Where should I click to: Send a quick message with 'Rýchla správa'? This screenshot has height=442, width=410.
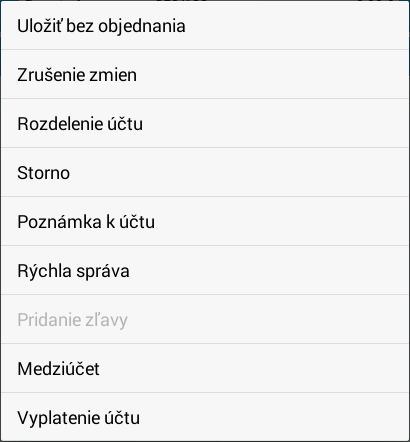coord(205,270)
